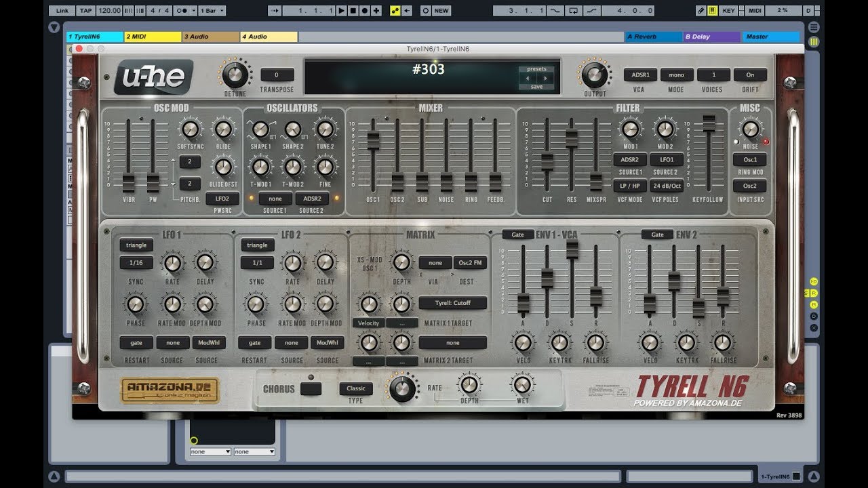This screenshot has height=488, width=868.
Task: Click the Tap tempo button
Action: (85, 11)
